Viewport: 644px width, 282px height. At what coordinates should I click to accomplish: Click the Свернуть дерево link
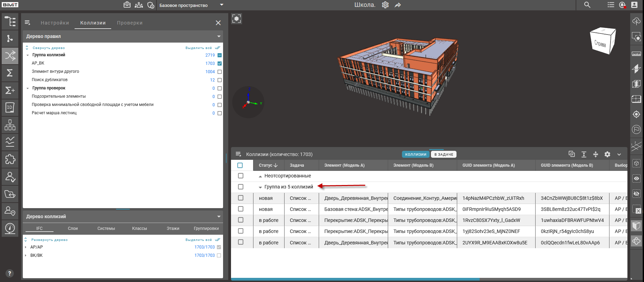[x=49, y=48]
